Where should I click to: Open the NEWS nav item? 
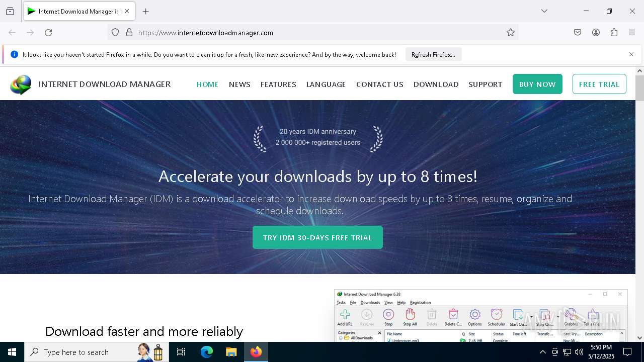[239, 84]
